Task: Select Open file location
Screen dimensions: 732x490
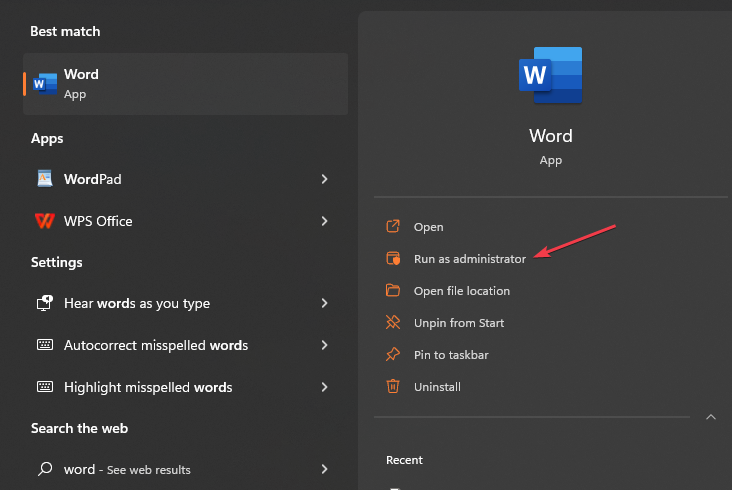Action: point(462,291)
